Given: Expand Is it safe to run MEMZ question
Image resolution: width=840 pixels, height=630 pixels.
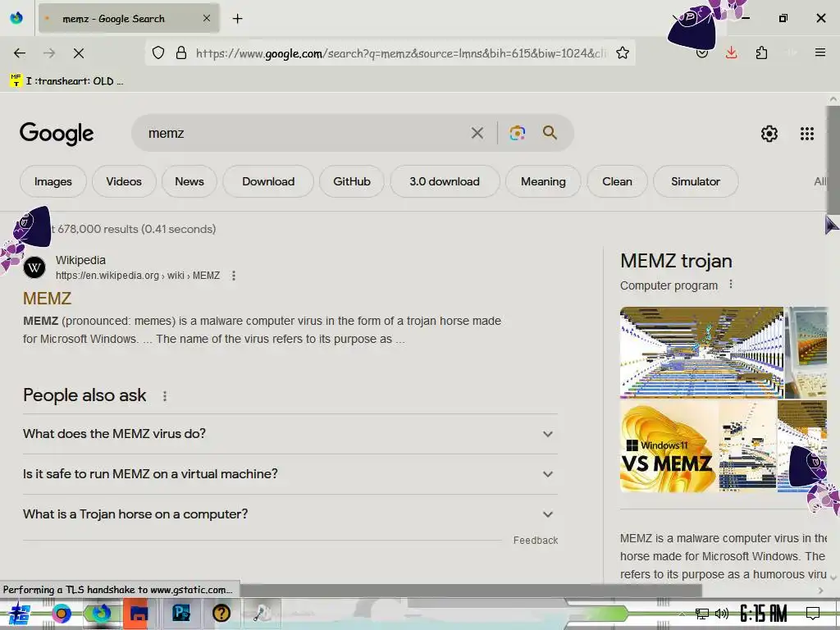Looking at the screenshot, I should pos(290,474).
